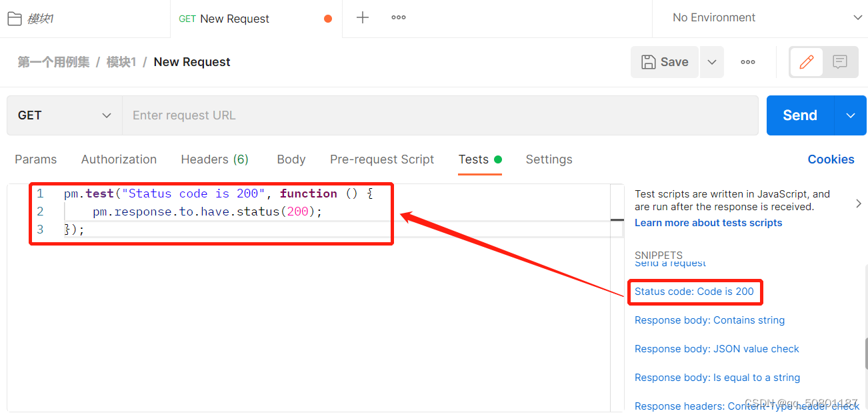Switch to the 模块1 tab

[x=85, y=19]
